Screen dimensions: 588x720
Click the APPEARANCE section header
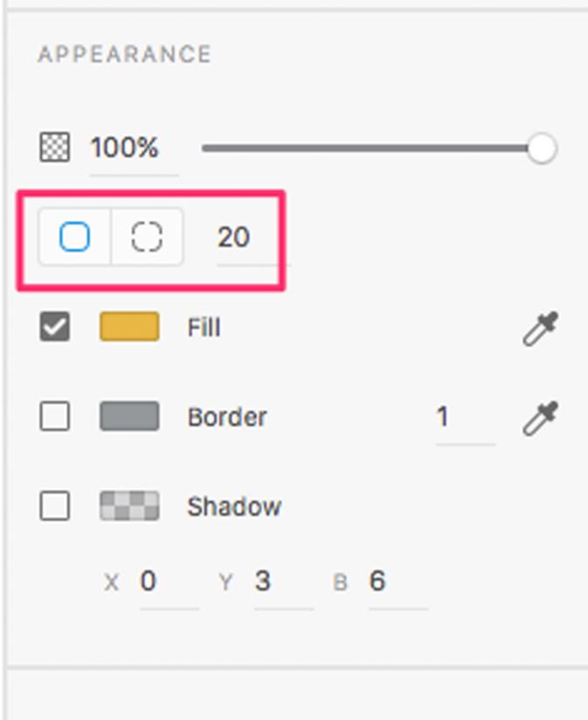coord(123,53)
